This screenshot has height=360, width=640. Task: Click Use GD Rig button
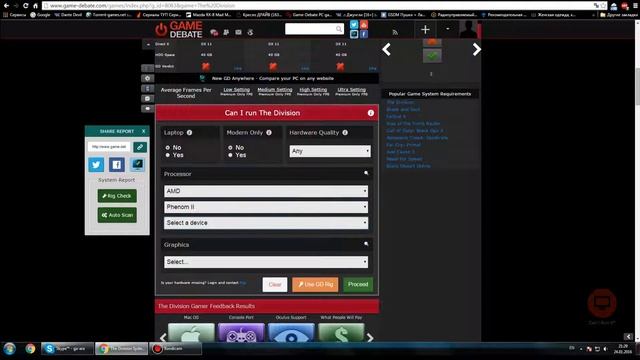tap(315, 284)
